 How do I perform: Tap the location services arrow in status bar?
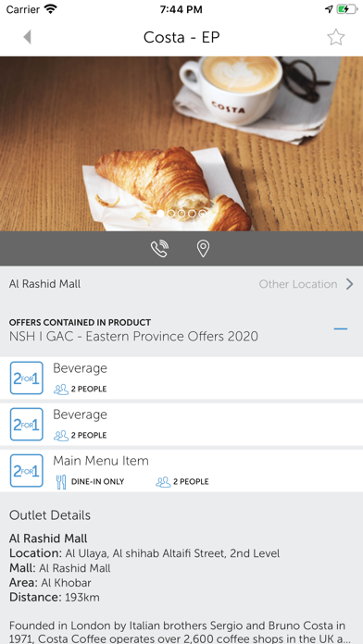coord(329,9)
